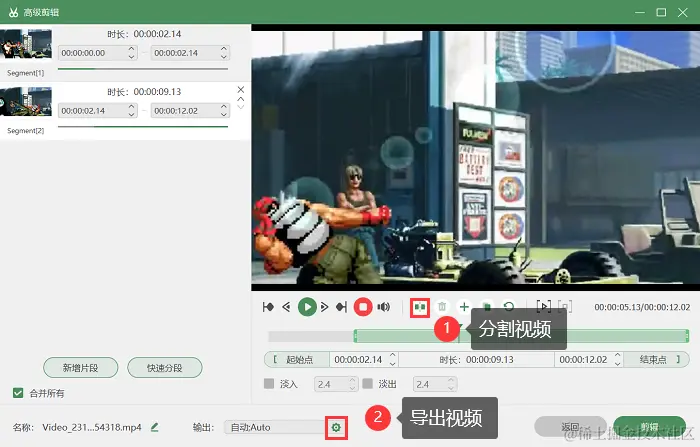Stop playback with the red stop button
This screenshot has height=447, width=700.
[363, 307]
